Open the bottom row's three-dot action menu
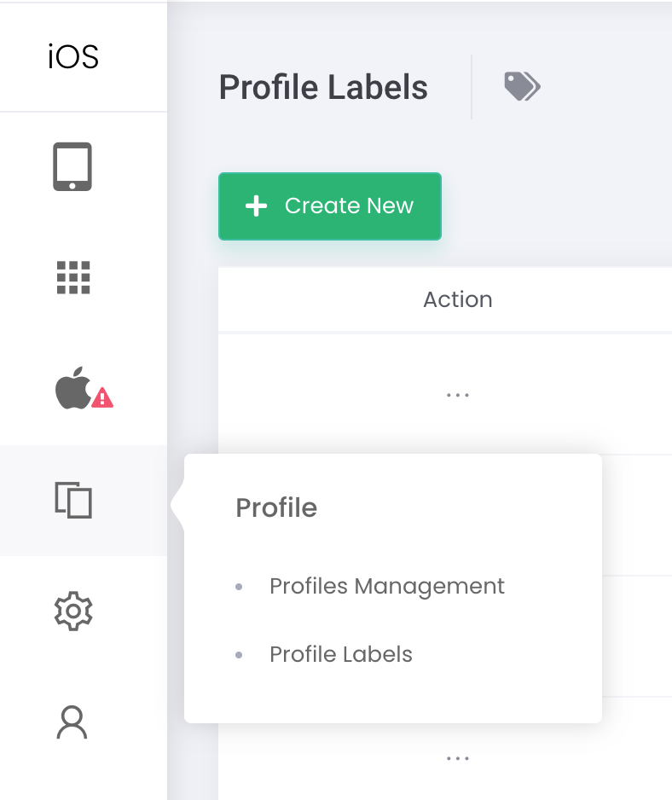 [458, 759]
